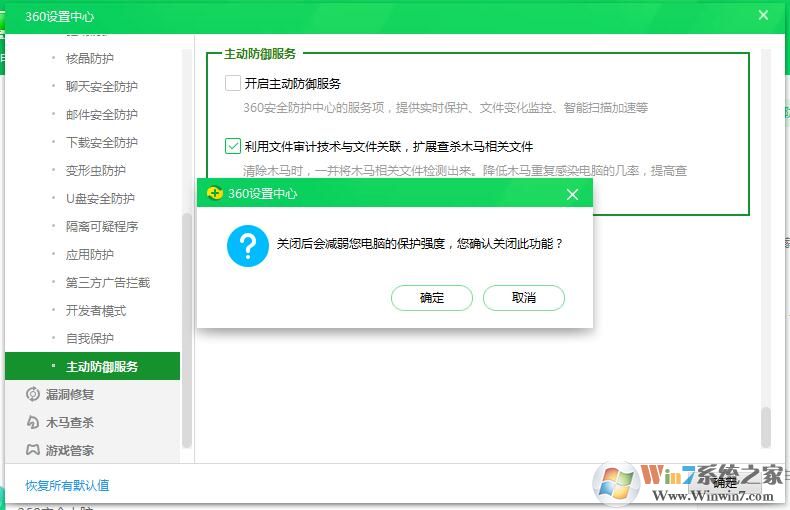Click the 360 logo icon in dialog title
790x510 pixels.
point(215,194)
